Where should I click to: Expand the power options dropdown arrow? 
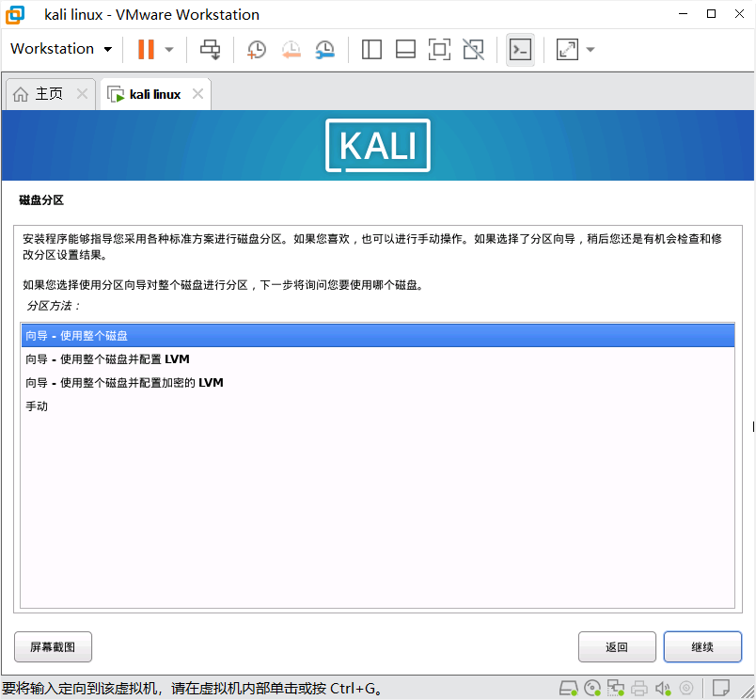click(168, 49)
